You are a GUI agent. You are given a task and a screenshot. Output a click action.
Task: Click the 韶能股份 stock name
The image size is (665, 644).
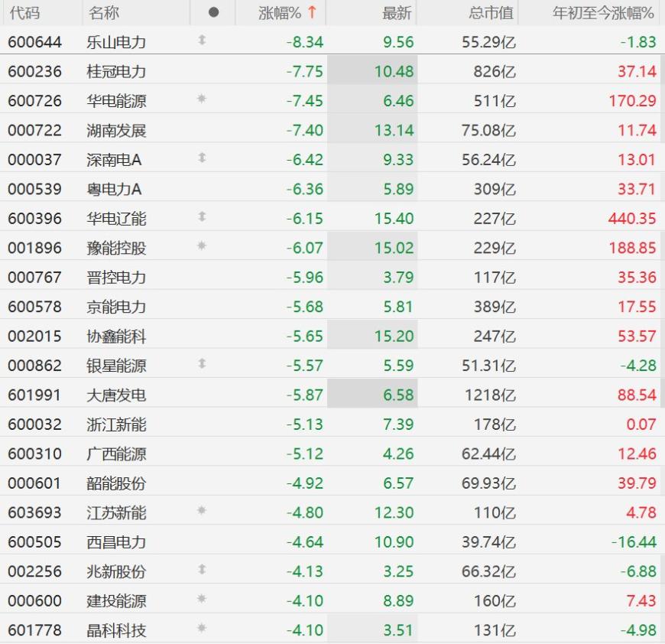pos(116,483)
